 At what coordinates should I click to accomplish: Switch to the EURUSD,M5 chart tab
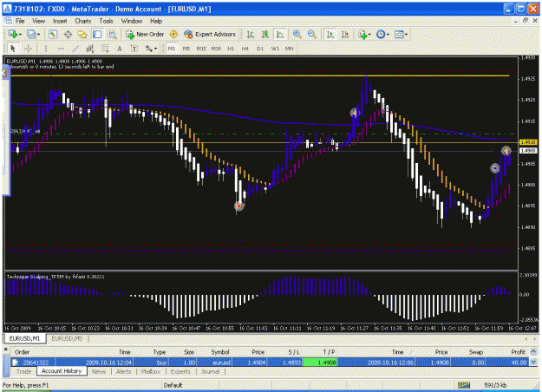click(x=67, y=339)
